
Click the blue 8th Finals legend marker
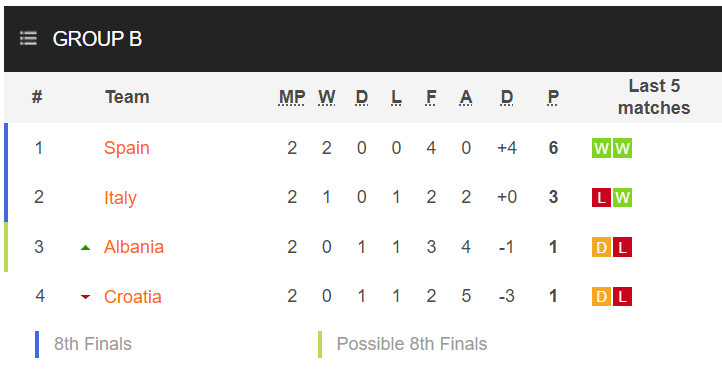[x=37, y=344]
